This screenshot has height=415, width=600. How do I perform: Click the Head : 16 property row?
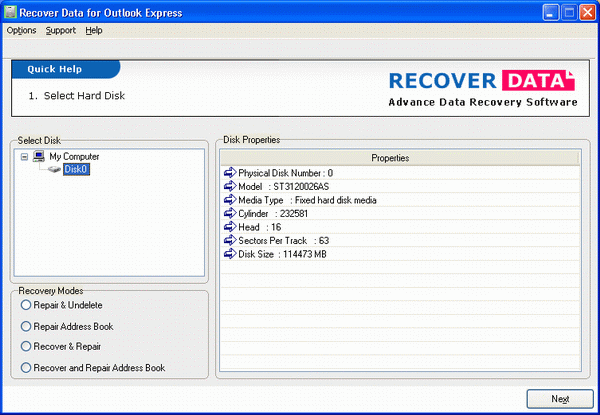click(x=260, y=228)
